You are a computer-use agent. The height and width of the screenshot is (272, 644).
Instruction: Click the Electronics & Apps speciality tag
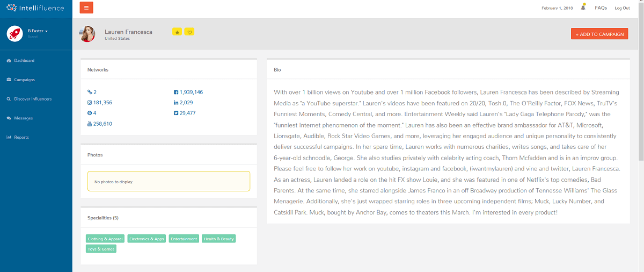[x=147, y=239]
